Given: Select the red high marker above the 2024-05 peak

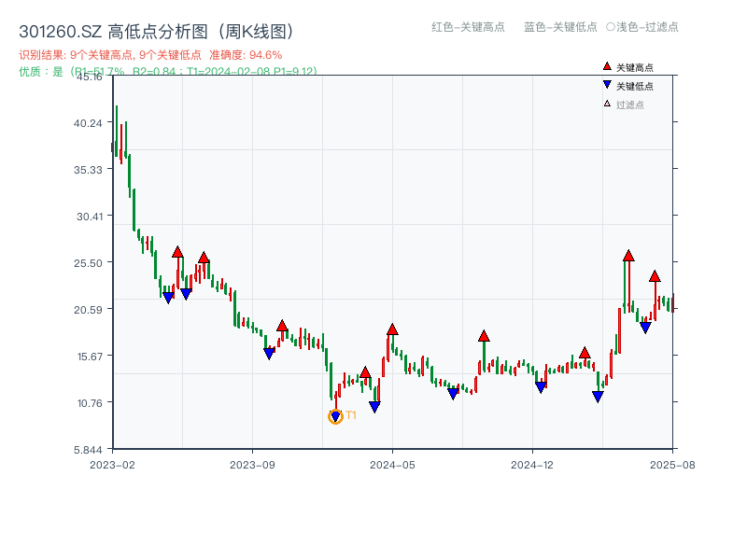Looking at the screenshot, I should coord(392,328).
